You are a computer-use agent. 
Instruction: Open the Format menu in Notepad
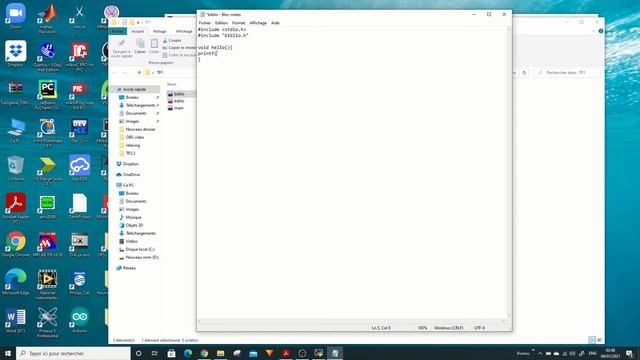pos(238,23)
